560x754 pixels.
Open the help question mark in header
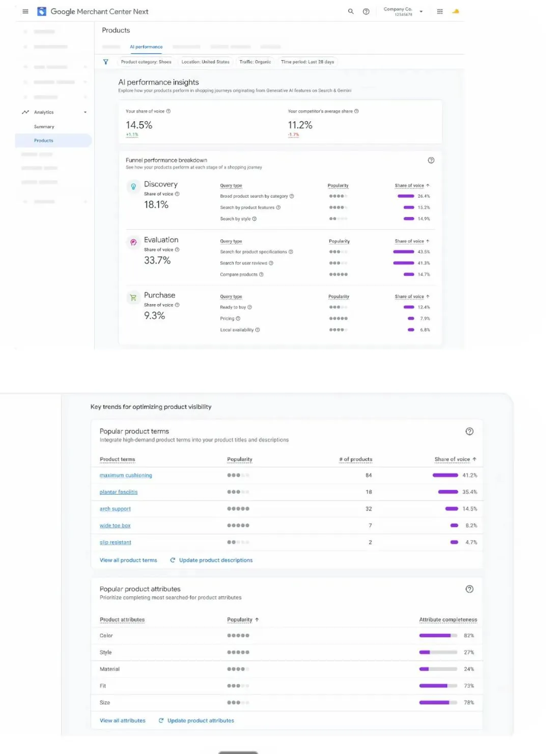click(x=366, y=11)
